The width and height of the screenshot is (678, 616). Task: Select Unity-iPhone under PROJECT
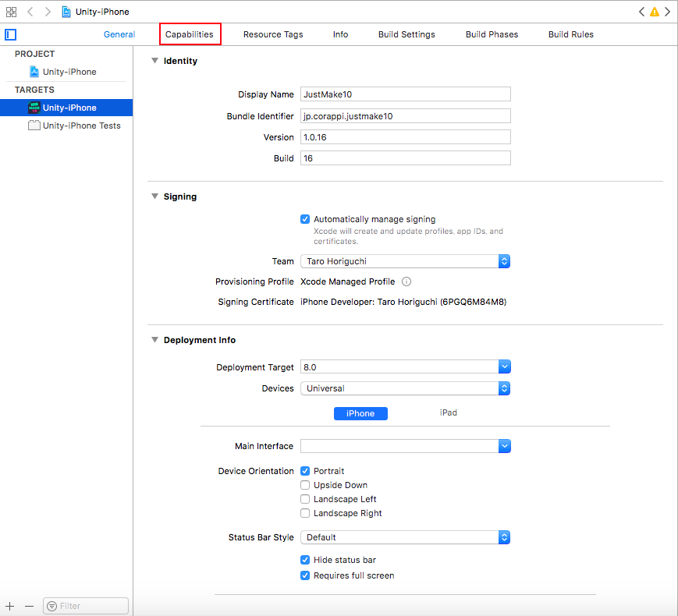(66, 72)
